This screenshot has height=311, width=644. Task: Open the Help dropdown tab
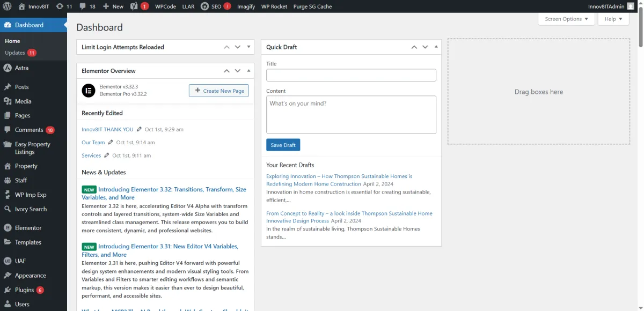613,19
